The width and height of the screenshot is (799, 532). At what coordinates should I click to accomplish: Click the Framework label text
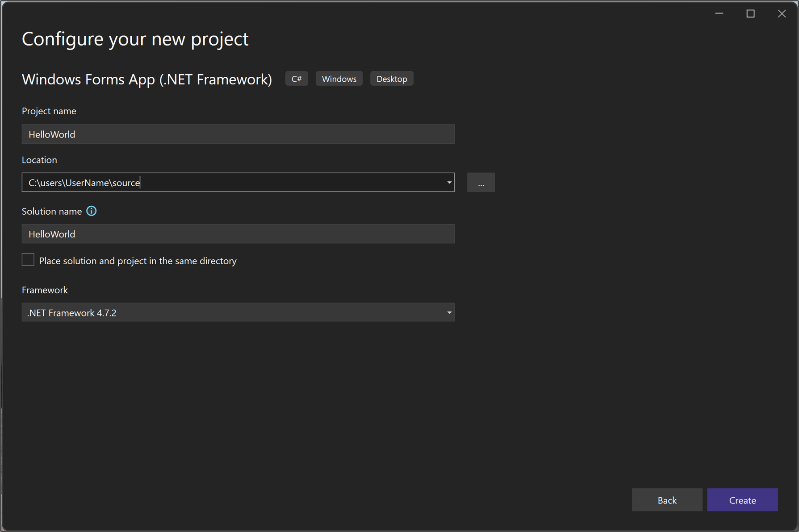[x=45, y=290]
